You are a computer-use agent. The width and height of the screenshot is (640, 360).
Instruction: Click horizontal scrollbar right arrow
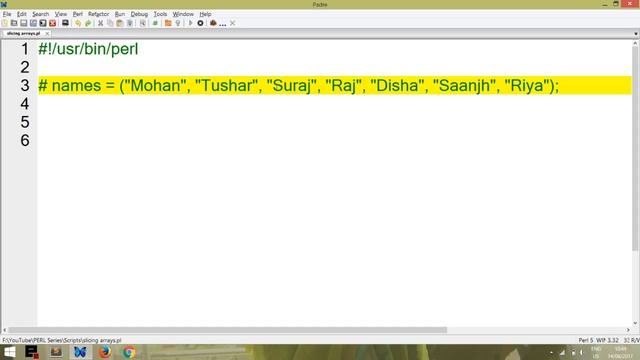pyautogui.click(x=628, y=330)
